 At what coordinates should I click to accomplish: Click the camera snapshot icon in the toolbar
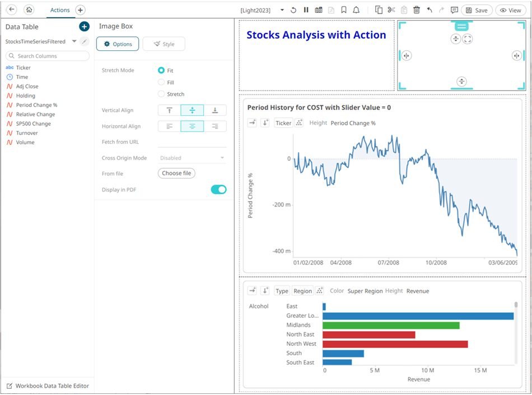319,10
